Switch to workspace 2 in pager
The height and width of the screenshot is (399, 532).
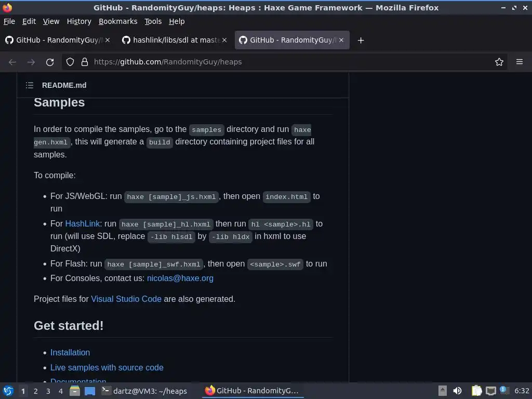(36, 391)
